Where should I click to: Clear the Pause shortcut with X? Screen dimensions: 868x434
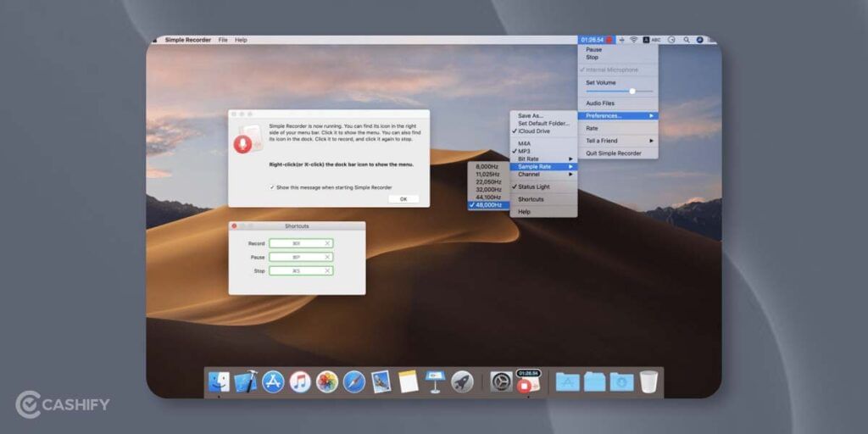[327, 257]
